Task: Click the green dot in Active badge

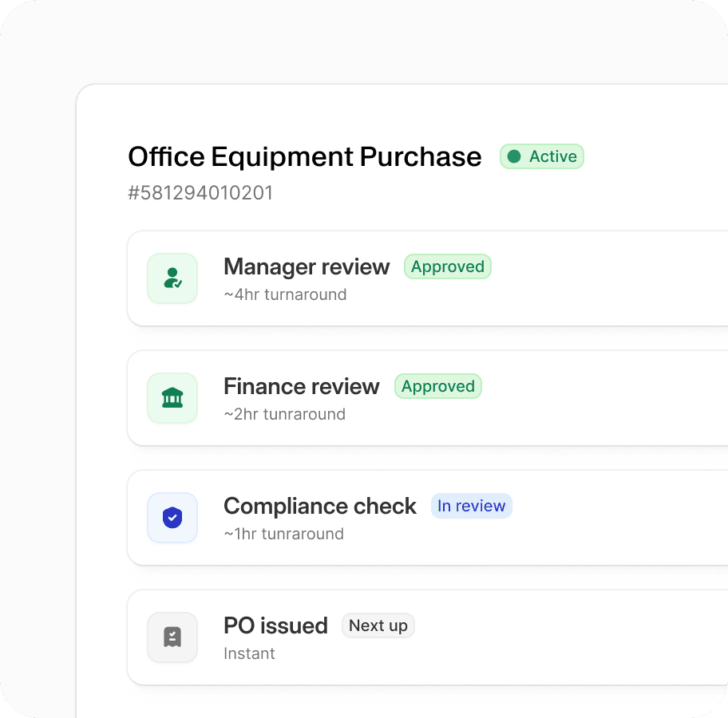Action: pyautogui.click(x=514, y=156)
